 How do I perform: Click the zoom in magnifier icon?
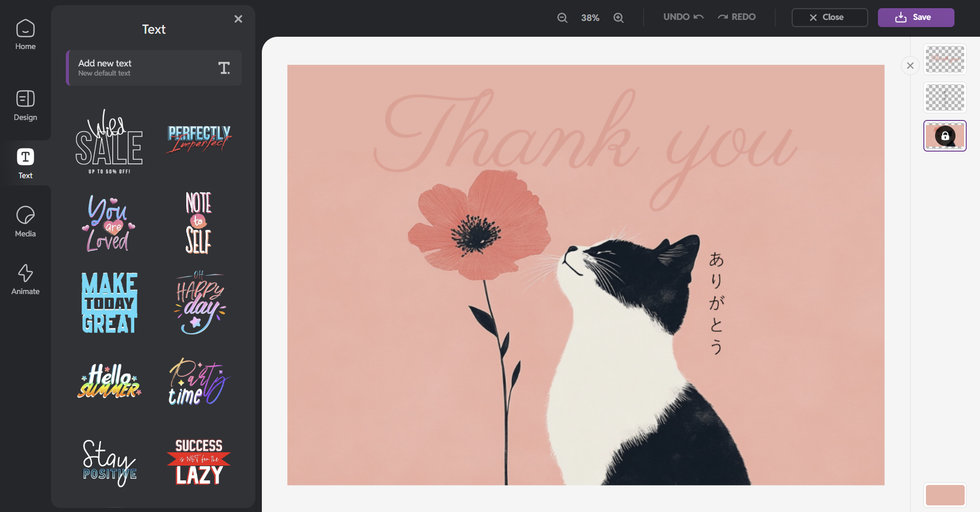[x=618, y=18]
